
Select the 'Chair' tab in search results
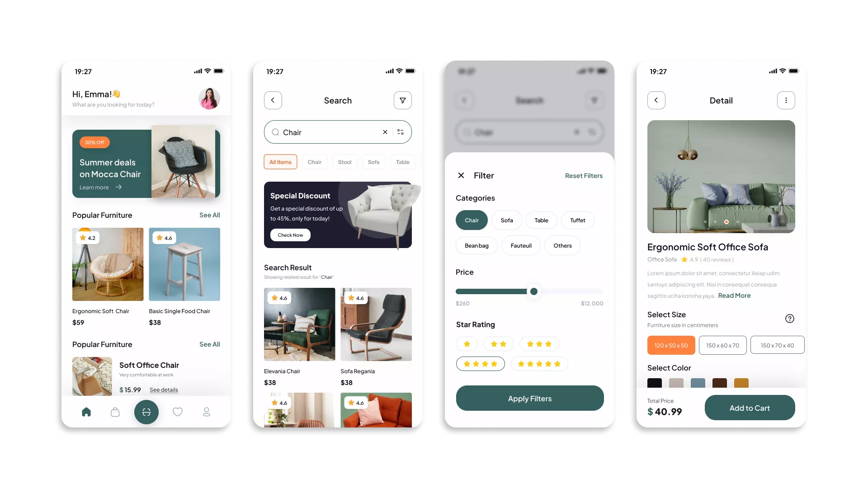click(x=314, y=161)
